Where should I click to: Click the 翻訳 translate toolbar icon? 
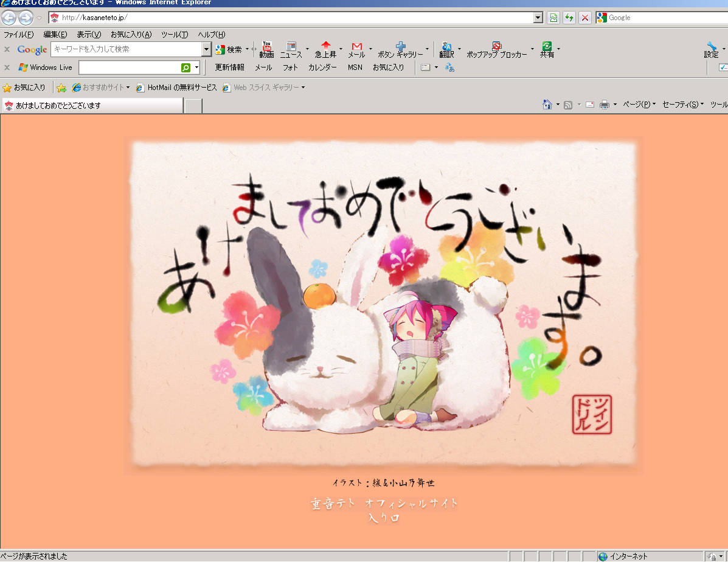(446, 50)
